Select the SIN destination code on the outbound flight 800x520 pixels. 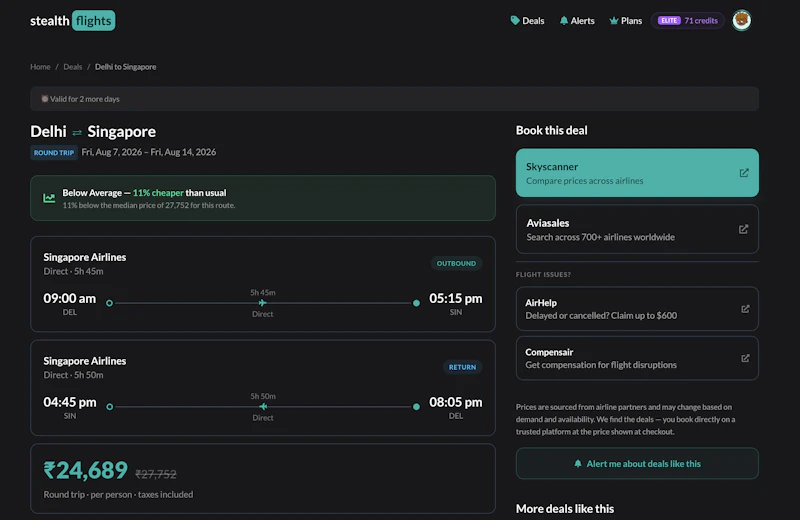pos(456,312)
